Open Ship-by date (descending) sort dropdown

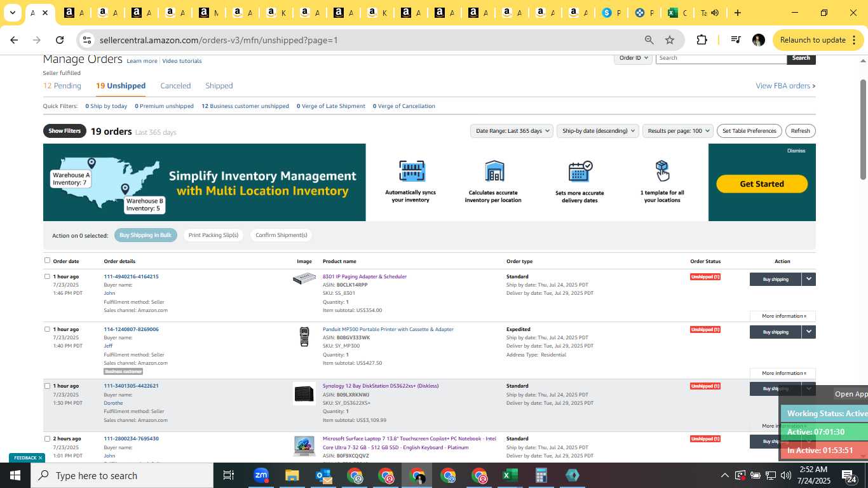[x=597, y=131]
